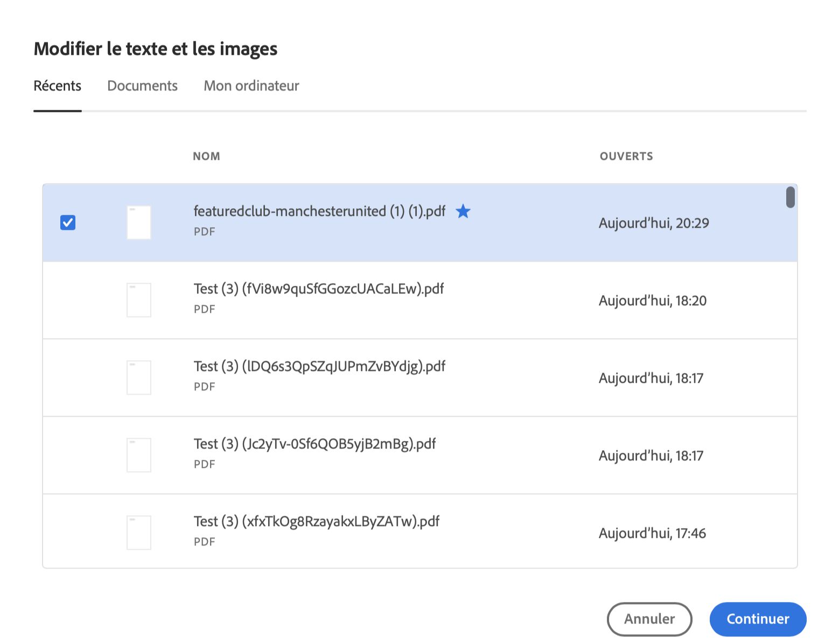Uncheck the featuredclub-manchesterunited file checkbox
This screenshot has width=825, height=644.
click(x=68, y=222)
